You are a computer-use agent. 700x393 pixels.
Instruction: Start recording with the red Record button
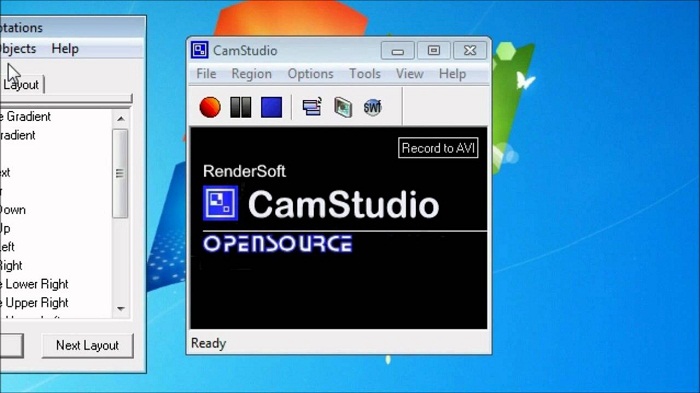[x=210, y=107]
